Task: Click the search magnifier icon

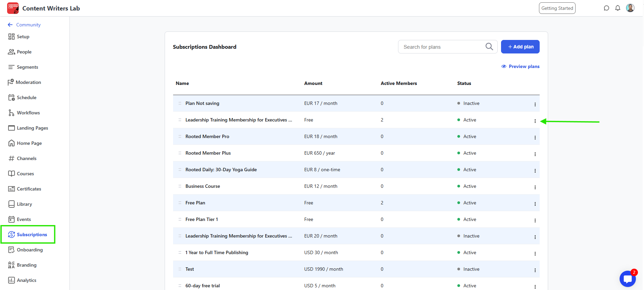Action: [x=489, y=47]
